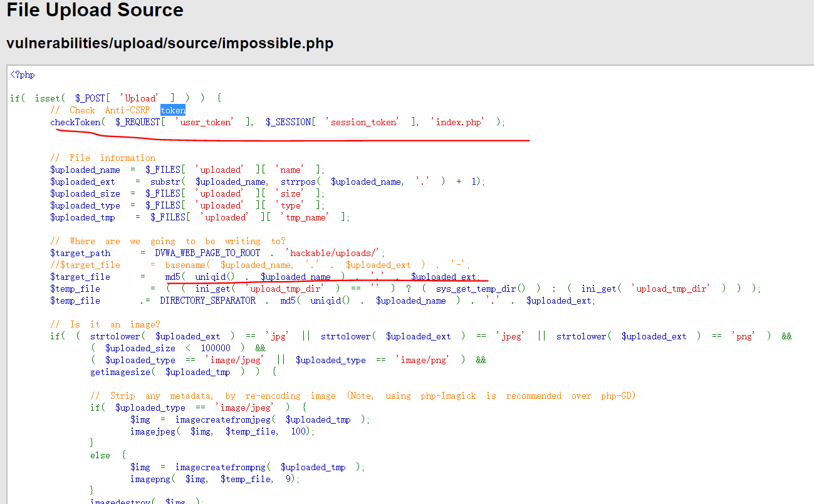Image resolution: width=814 pixels, height=504 pixels.
Task: Click the 'user_token' string
Action: [204, 122]
